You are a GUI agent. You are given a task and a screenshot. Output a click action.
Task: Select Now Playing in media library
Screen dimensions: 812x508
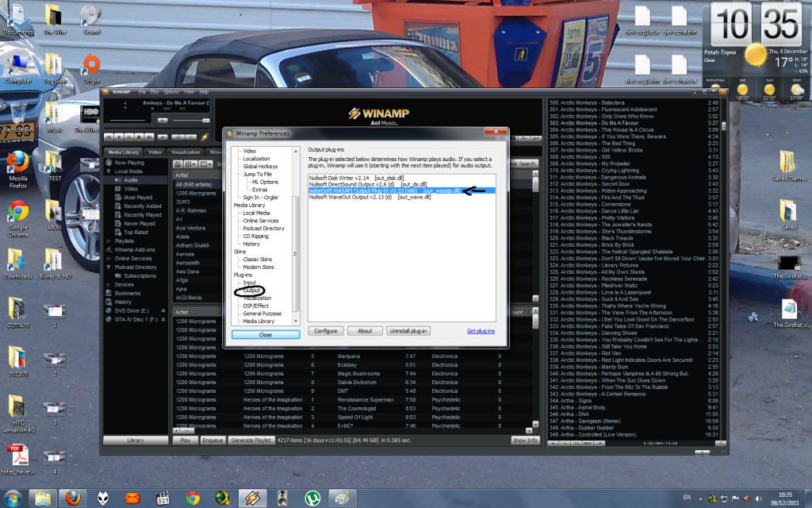click(x=129, y=162)
